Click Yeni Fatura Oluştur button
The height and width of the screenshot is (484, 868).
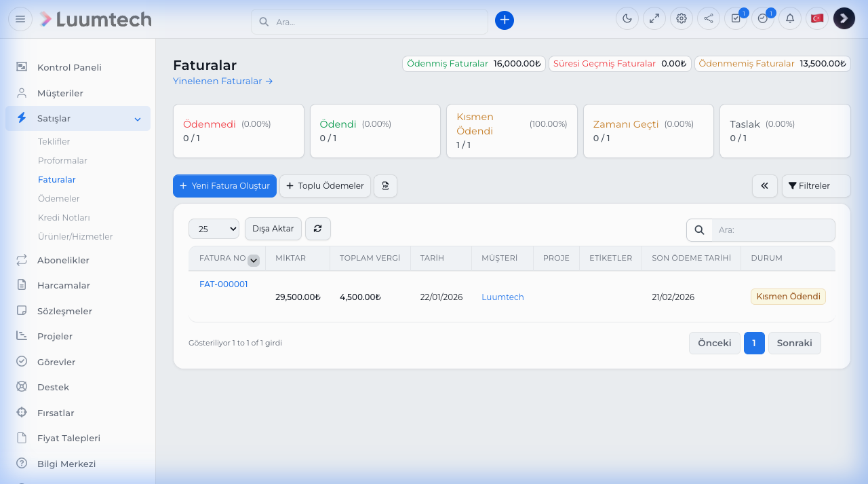(224, 186)
